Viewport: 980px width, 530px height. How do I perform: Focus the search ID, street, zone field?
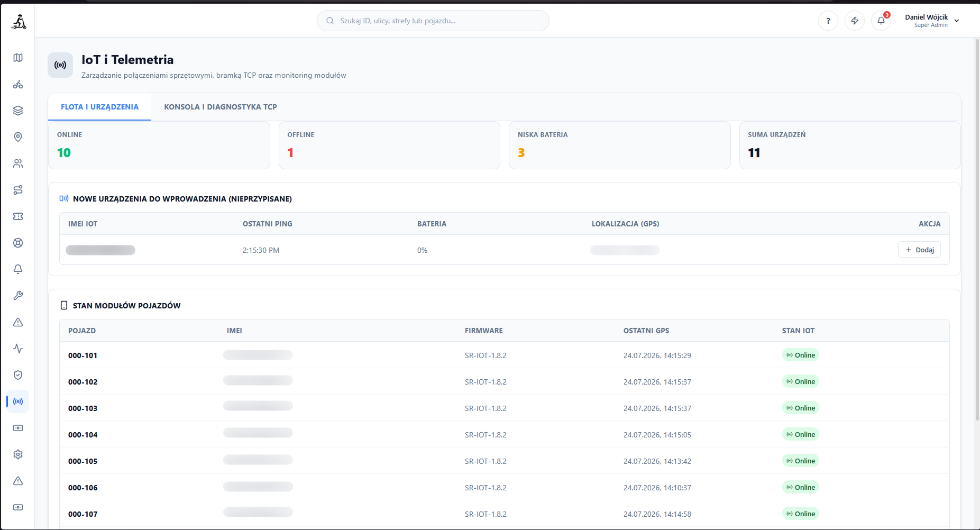pyautogui.click(x=433, y=21)
